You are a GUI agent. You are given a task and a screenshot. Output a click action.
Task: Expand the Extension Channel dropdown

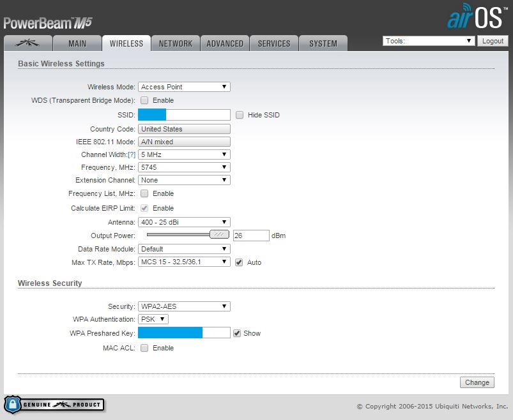coord(184,180)
